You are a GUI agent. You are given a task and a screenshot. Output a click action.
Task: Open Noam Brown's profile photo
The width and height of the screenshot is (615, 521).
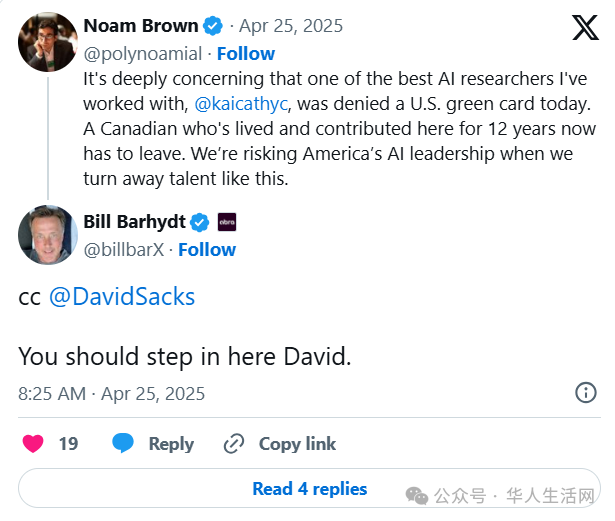(x=48, y=42)
